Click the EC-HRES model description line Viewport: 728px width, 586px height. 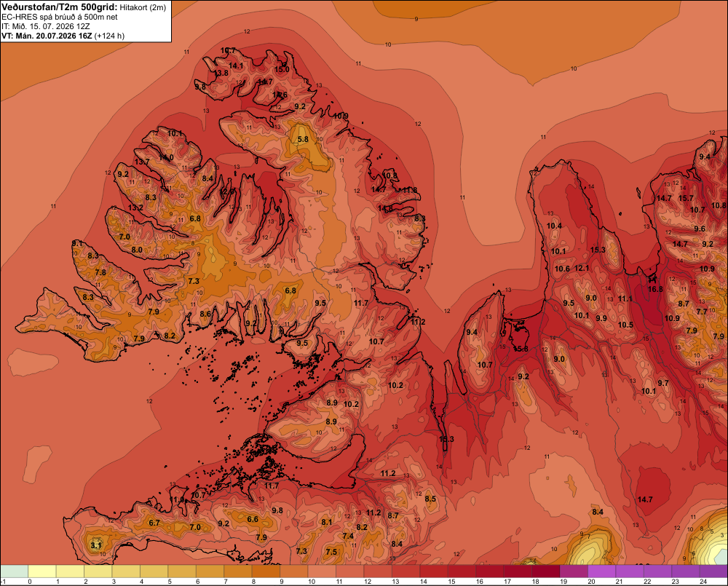coord(60,17)
